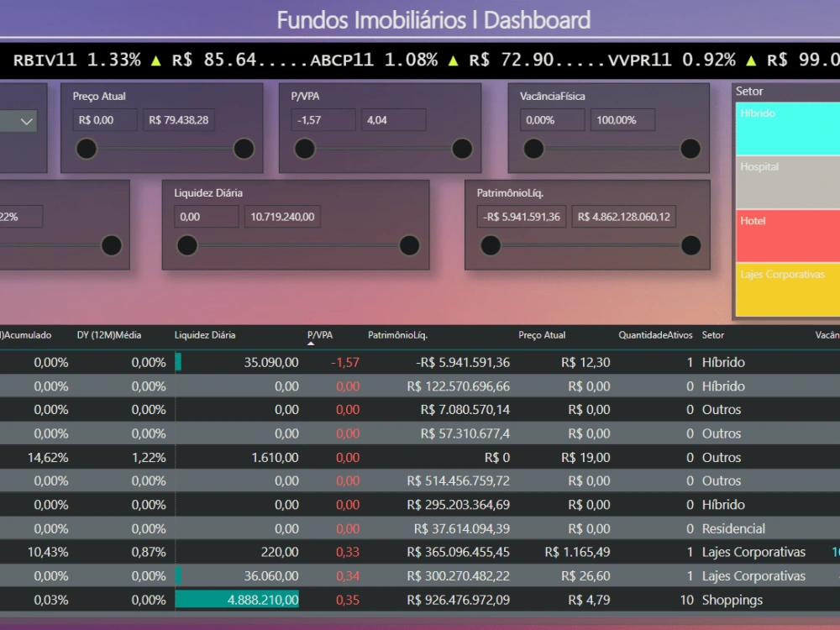The width and height of the screenshot is (840, 630).
Task: Select table cell R$ 122.570.696,66
Action: pos(458,386)
